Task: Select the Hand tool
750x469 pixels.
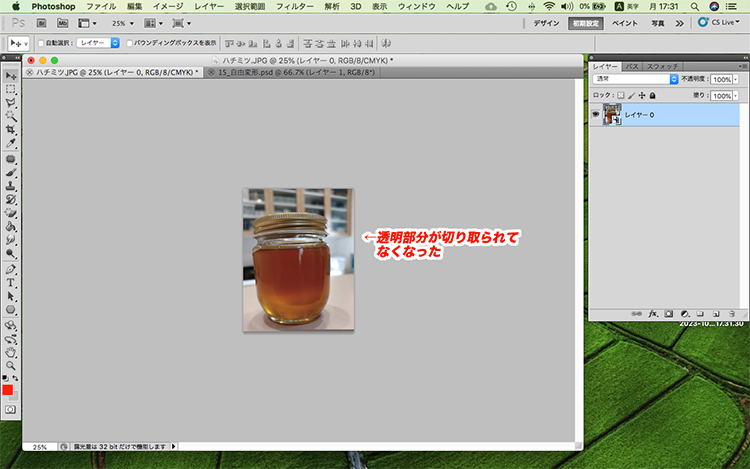Action: click(11, 352)
